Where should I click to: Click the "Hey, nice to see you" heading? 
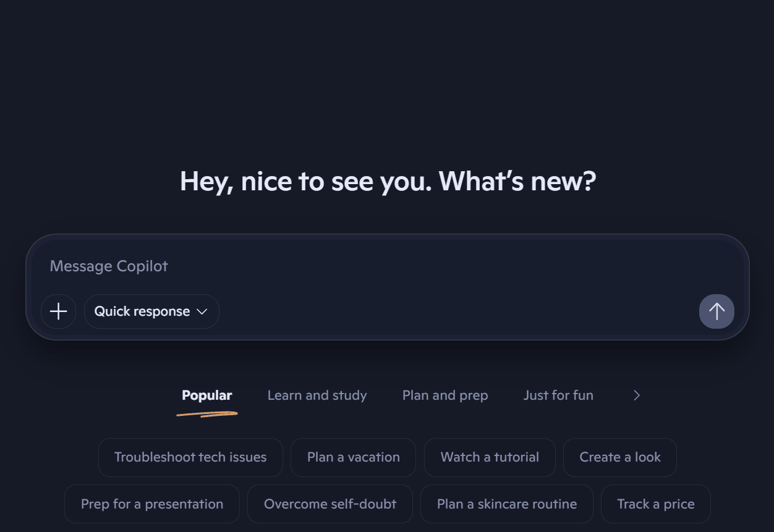point(388,182)
